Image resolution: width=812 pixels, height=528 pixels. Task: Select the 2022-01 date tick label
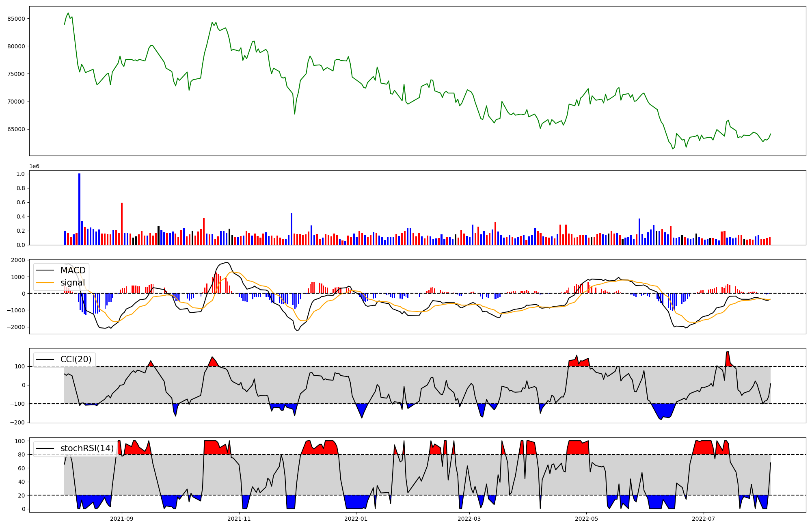pyautogui.click(x=356, y=519)
